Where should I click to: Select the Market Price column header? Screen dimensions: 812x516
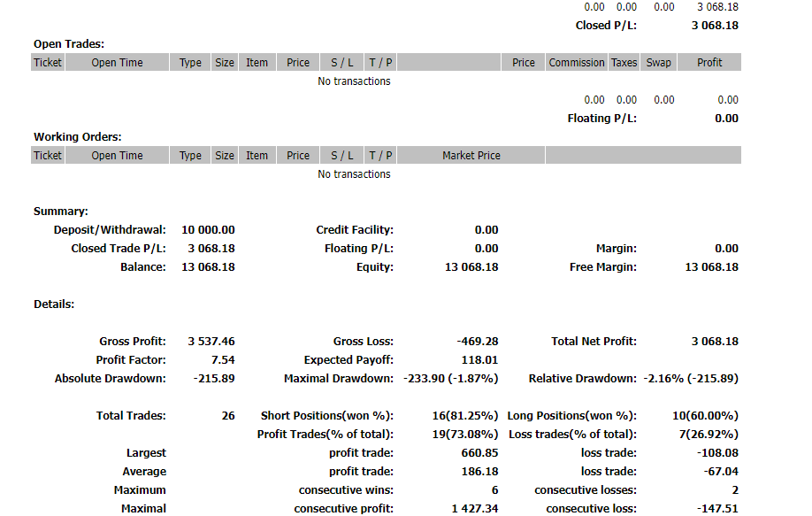click(471, 155)
